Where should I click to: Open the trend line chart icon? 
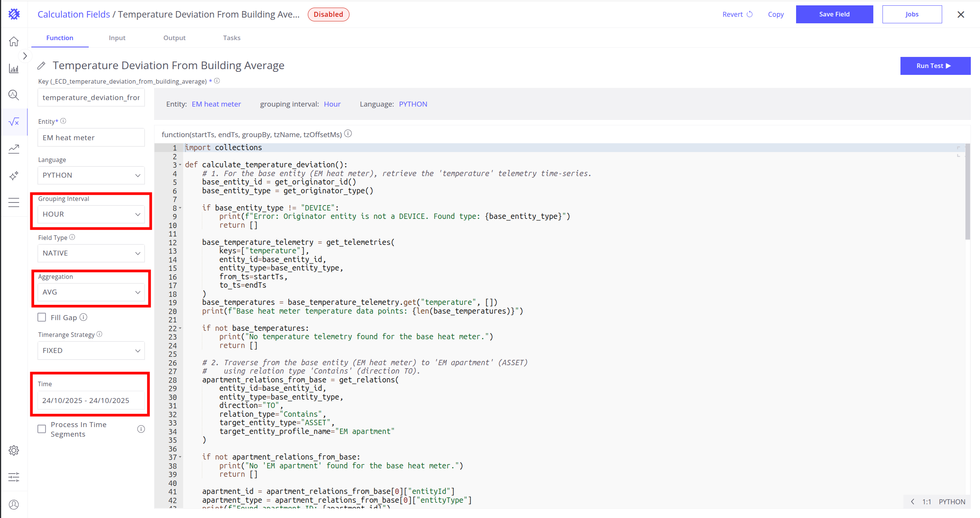tap(14, 149)
